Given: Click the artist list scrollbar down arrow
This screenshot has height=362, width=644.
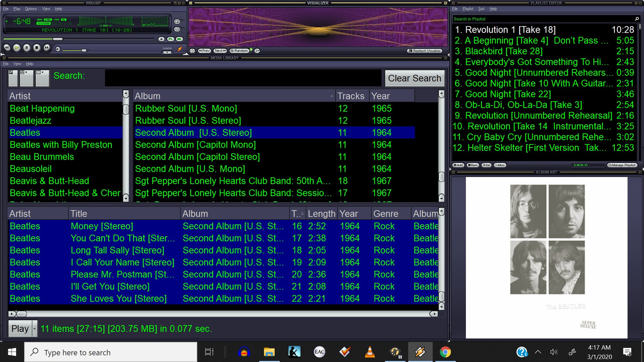Looking at the screenshot, I should [x=126, y=198].
